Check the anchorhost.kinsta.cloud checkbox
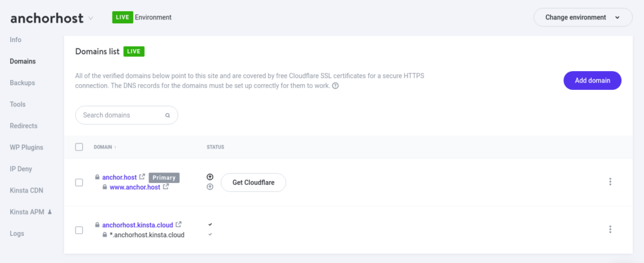644x263 pixels. click(79, 230)
